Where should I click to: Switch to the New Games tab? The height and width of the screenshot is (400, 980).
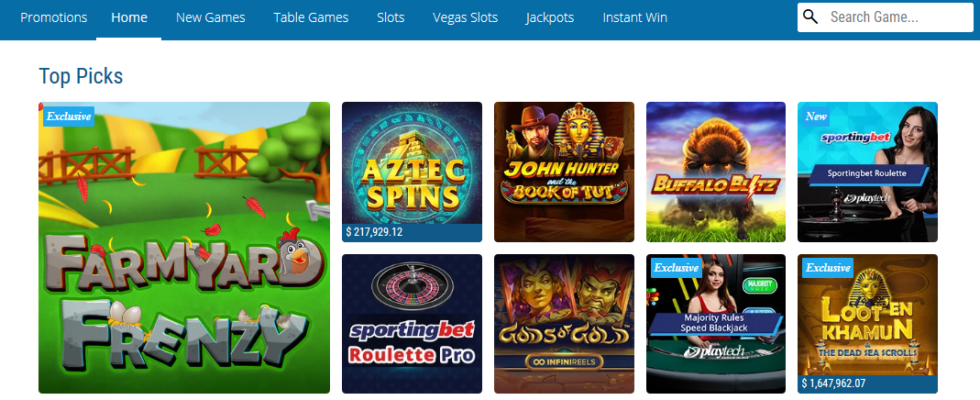pyautogui.click(x=211, y=17)
